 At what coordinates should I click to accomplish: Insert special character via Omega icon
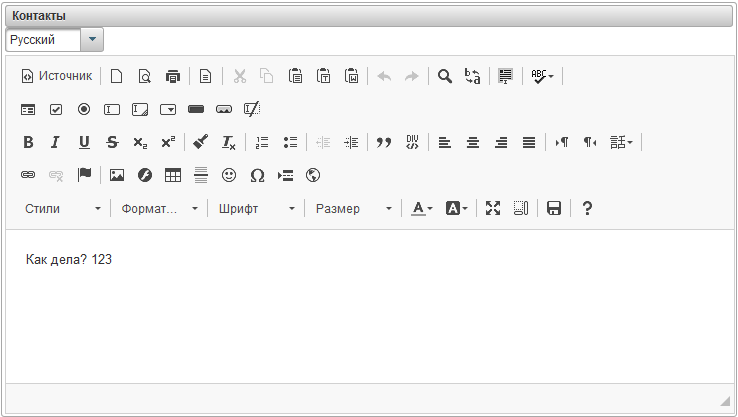click(257, 175)
